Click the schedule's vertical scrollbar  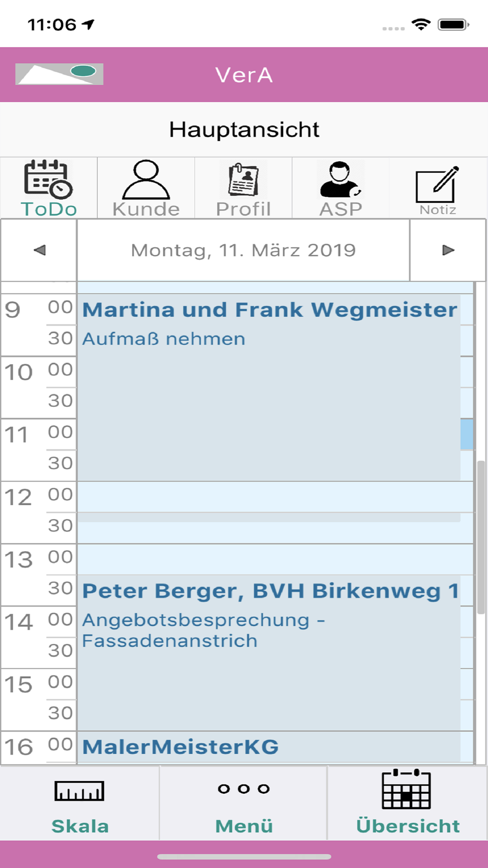tap(481, 537)
